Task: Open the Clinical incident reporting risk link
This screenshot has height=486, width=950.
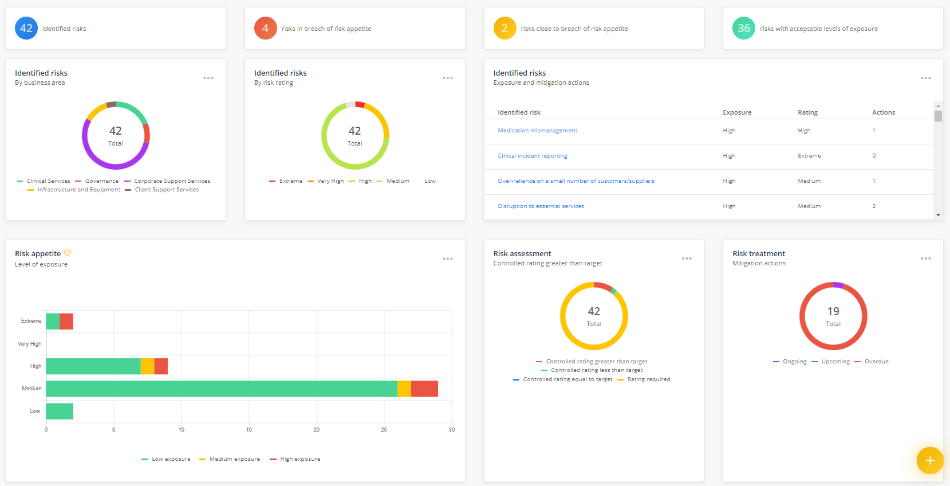Action: pyautogui.click(x=534, y=156)
